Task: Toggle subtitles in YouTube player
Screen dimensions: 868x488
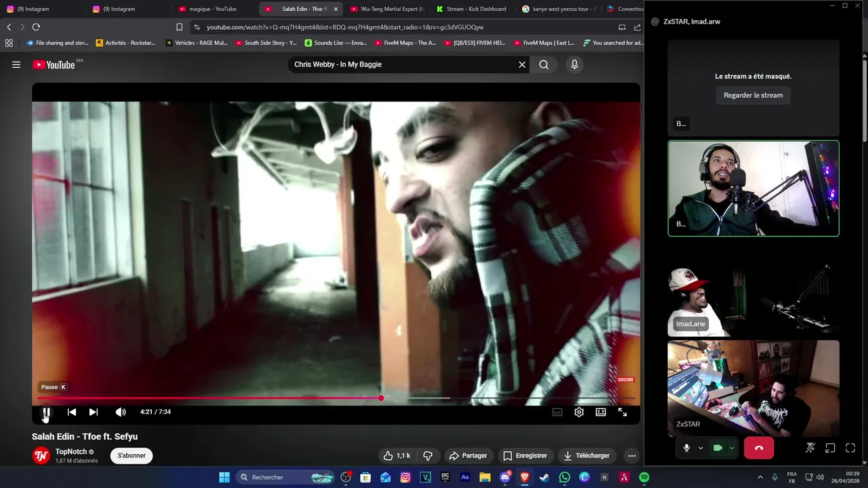Action: pyautogui.click(x=557, y=412)
